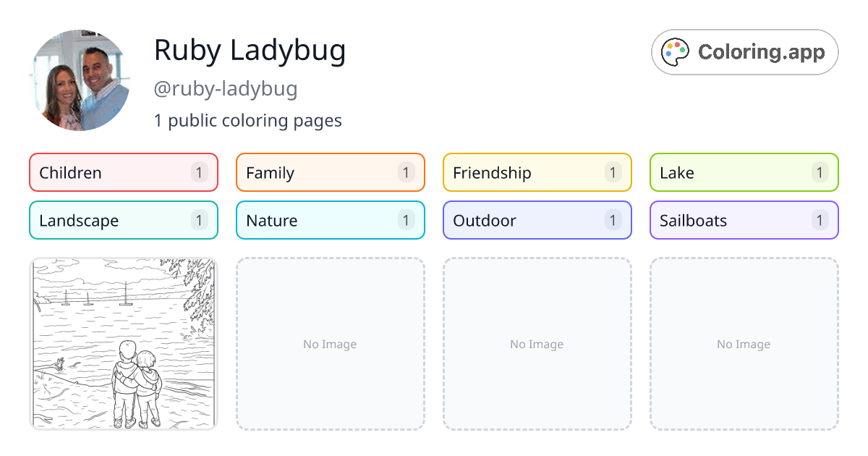Open the Children category tag
This screenshot has width=868, height=456.
(123, 172)
